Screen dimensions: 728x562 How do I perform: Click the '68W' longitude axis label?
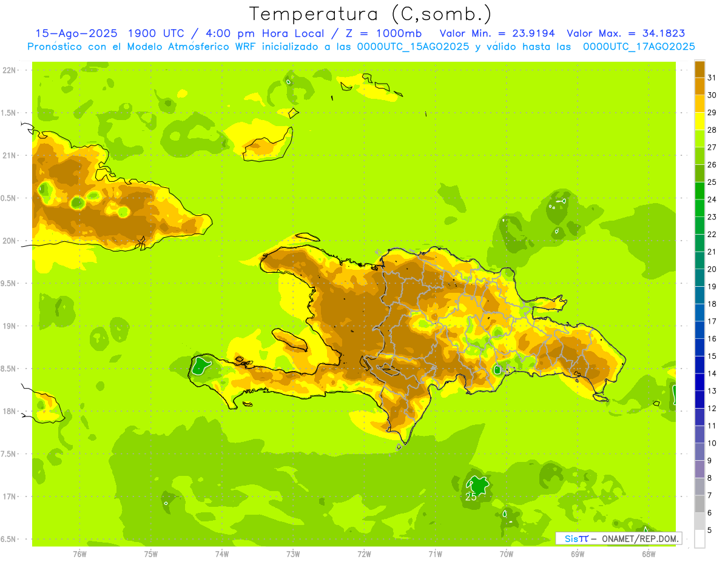tap(649, 554)
